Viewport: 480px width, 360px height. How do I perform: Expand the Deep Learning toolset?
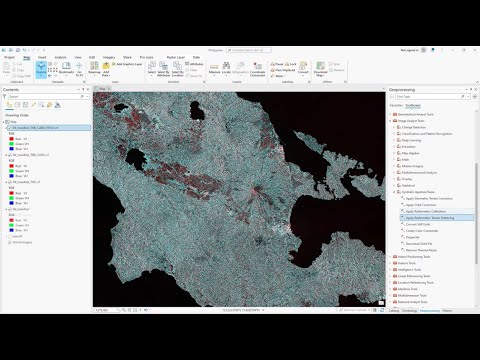(394, 140)
